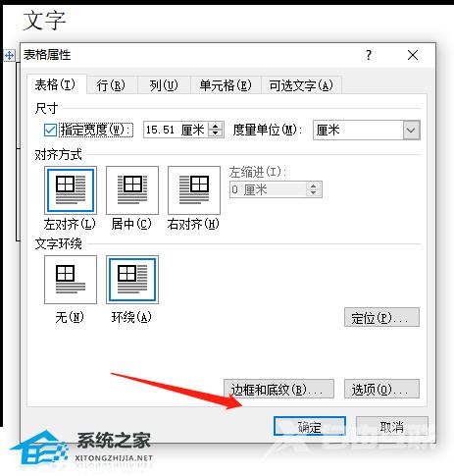
Task: Select the center alignment (居中) icon
Action: pos(132,190)
